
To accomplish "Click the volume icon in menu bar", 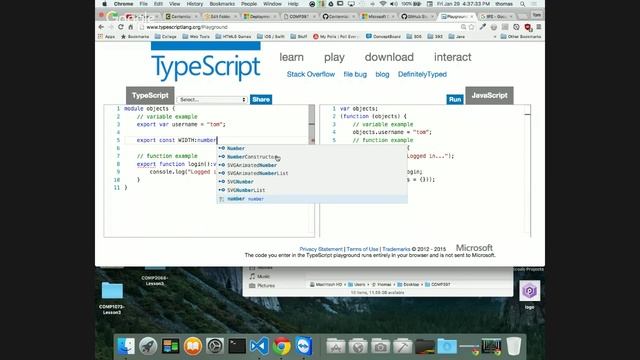I will click(x=393, y=4).
